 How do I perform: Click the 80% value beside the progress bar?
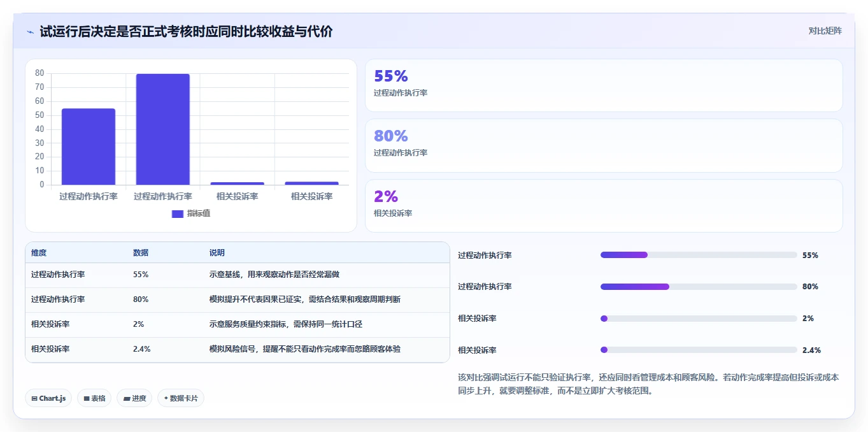[810, 287]
